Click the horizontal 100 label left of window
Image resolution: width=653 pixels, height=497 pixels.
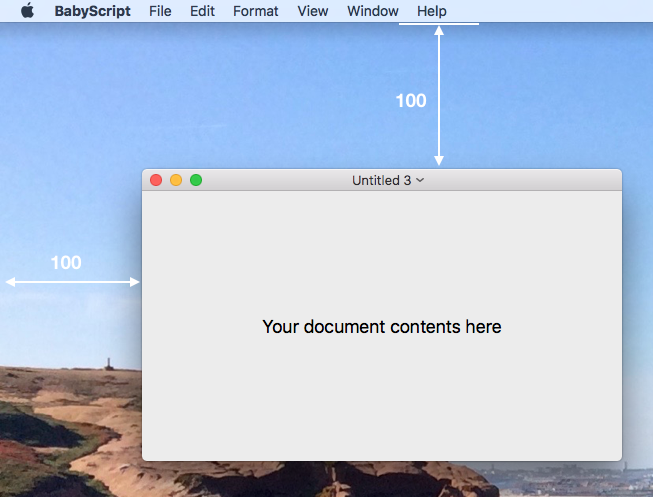(x=66, y=263)
